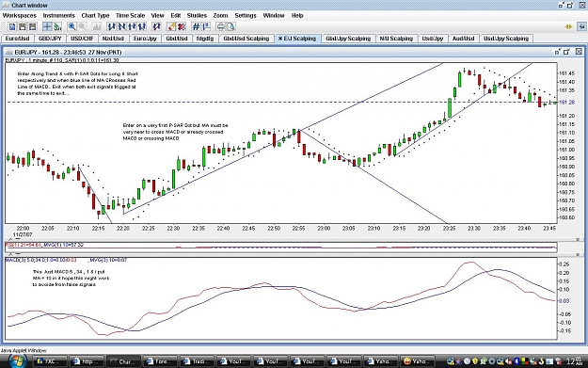Click the standalone blue and red line tool icon
The height and width of the screenshot is (368, 588).
(x=156, y=26)
